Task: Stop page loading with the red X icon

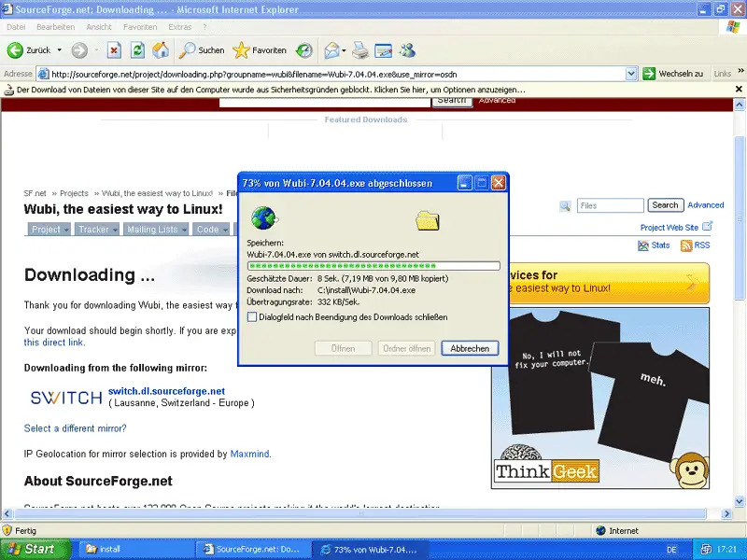Action: click(x=114, y=50)
